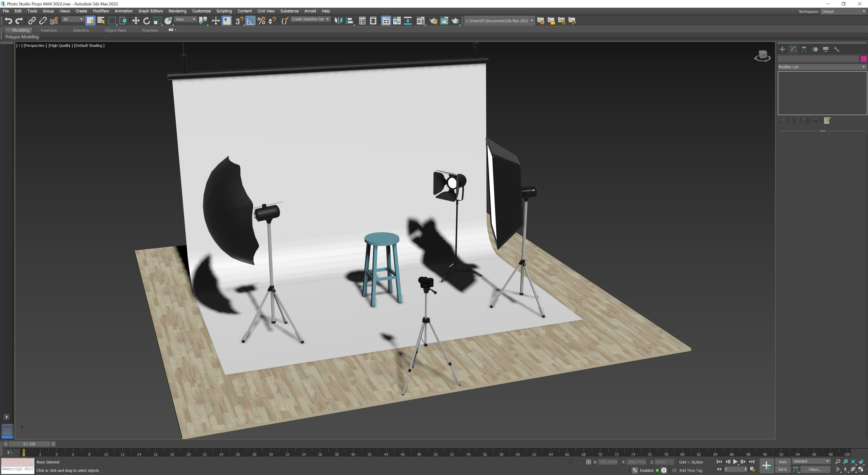
Task: Toggle the selection lock icon
Action: pyautogui.click(x=579, y=462)
